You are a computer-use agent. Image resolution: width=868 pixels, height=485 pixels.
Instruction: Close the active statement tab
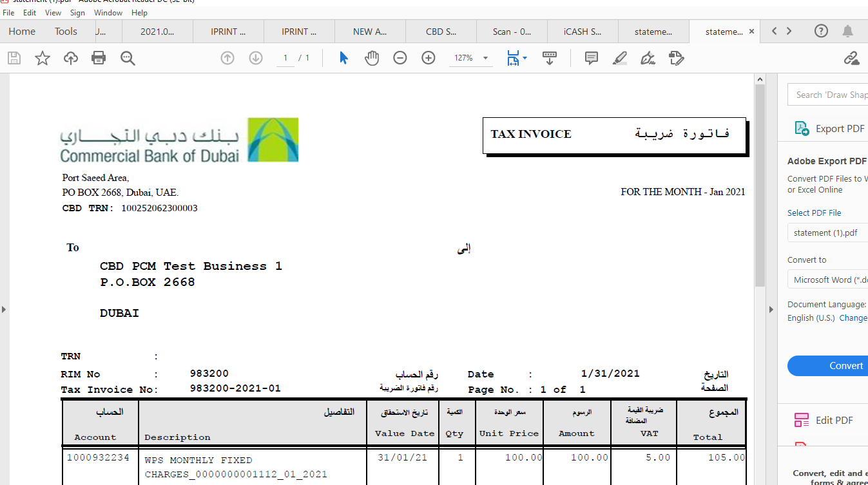pos(751,31)
